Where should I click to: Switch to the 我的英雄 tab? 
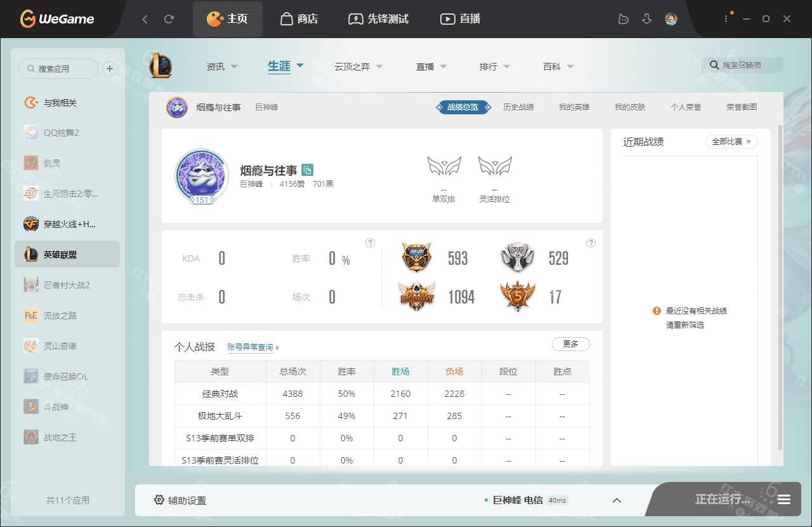(574, 107)
